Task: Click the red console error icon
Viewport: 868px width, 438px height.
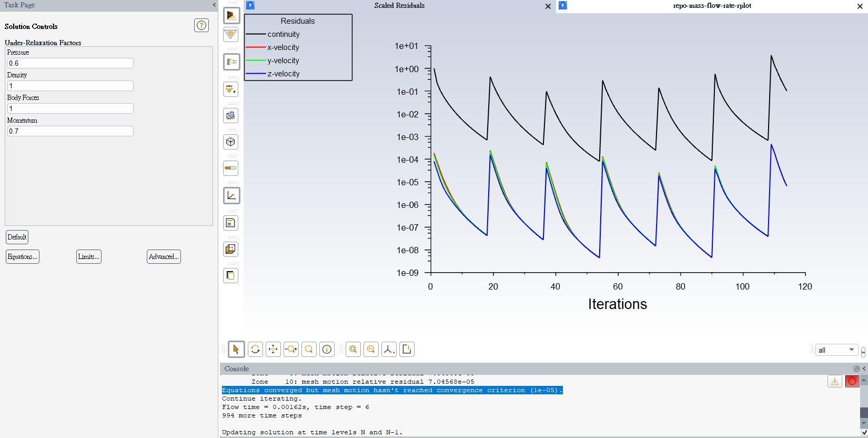Action: click(852, 381)
